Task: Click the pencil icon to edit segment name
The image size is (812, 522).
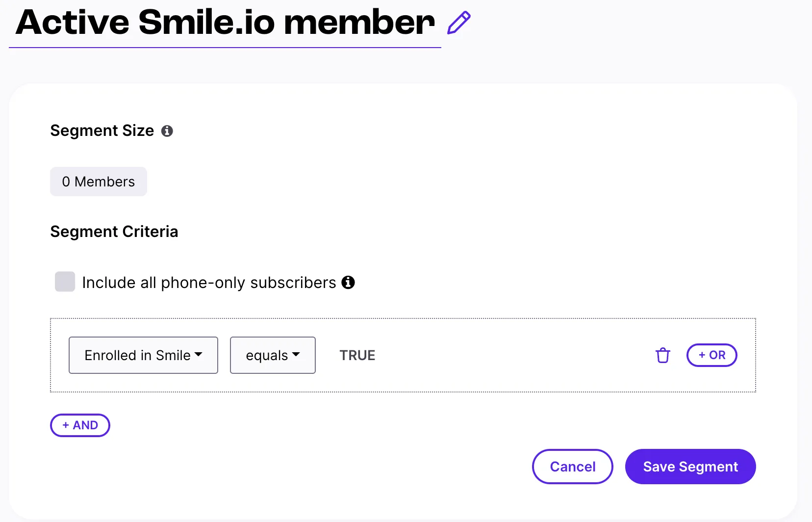Action: coord(458,23)
